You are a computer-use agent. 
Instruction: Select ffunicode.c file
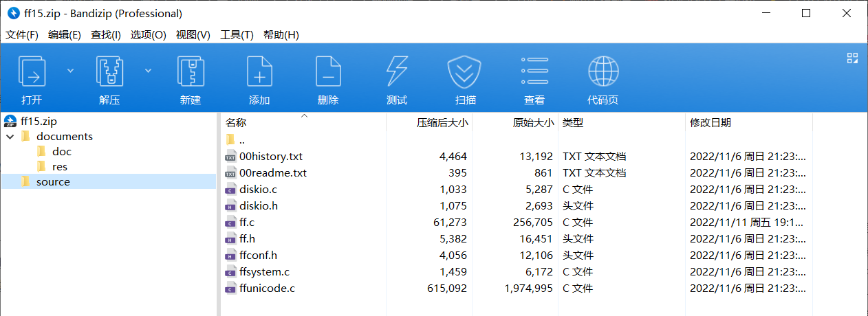coord(267,288)
